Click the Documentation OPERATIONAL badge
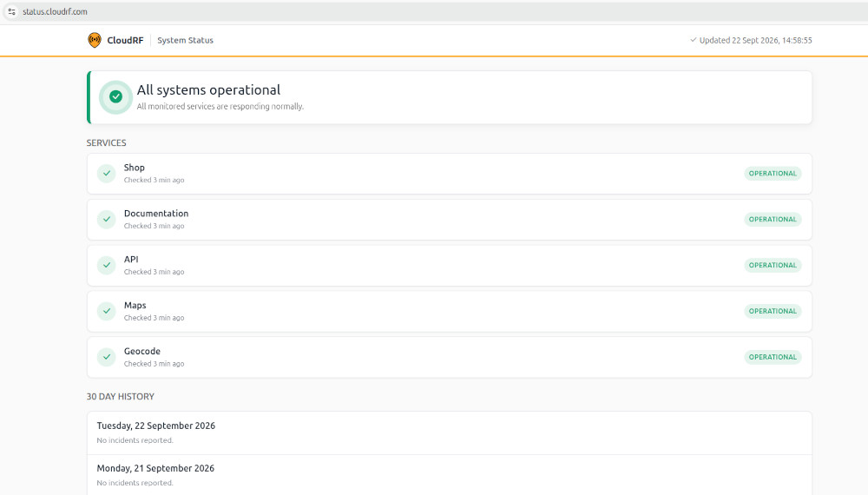Screen dimensions: 868x495 point(773,219)
